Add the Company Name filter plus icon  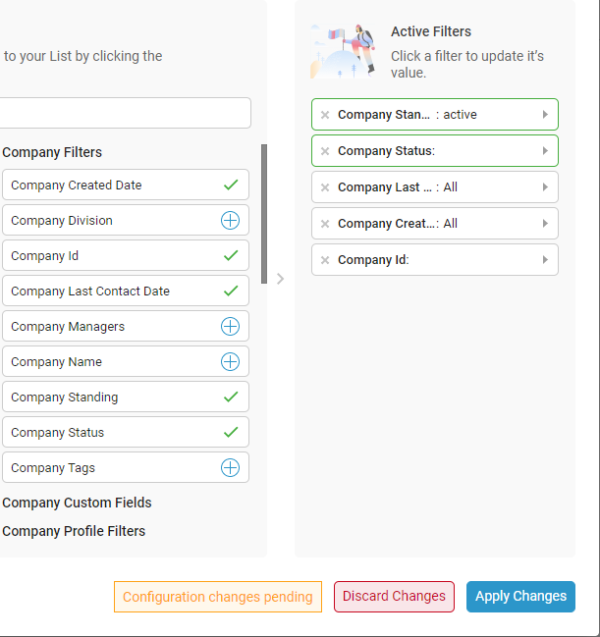pyautogui.click(x=230, y=362)
